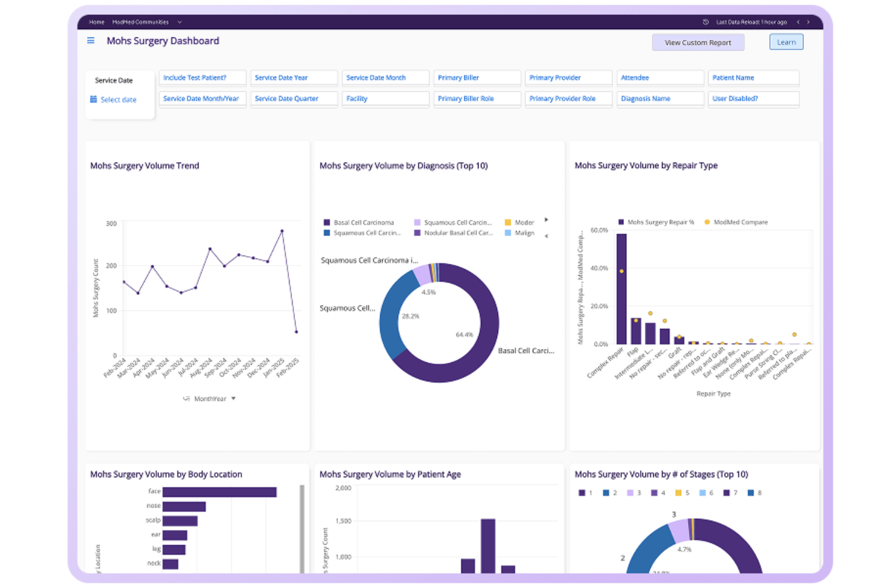882x588 pixels.
Task: Toggle ModMed Compare legend item
Action: tap(736, 222)
